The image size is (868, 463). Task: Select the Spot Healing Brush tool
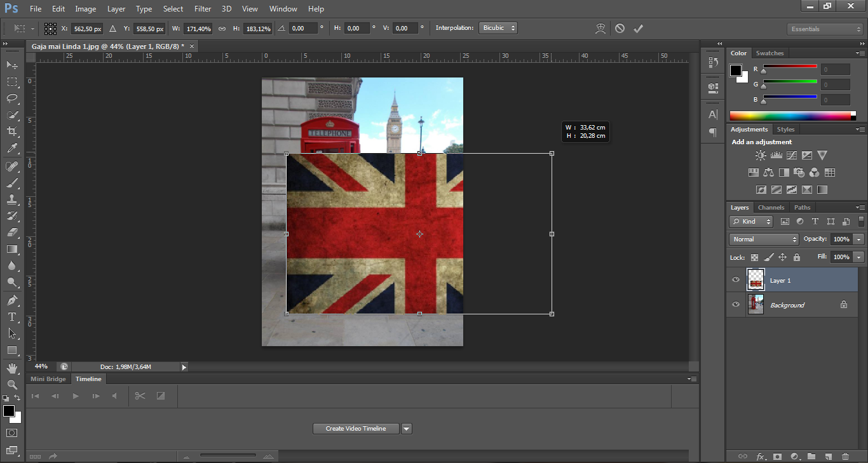tap(12, 166)
